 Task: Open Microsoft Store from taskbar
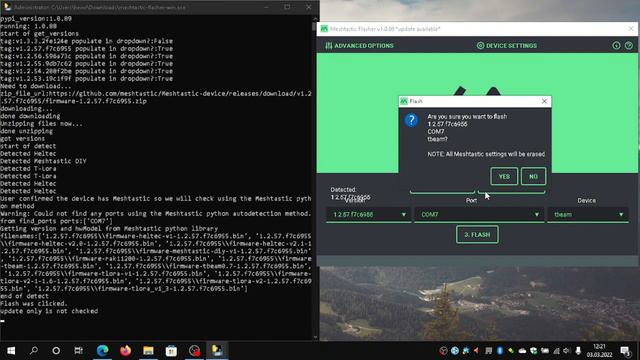pyautogui.click(x=171, y=351)
